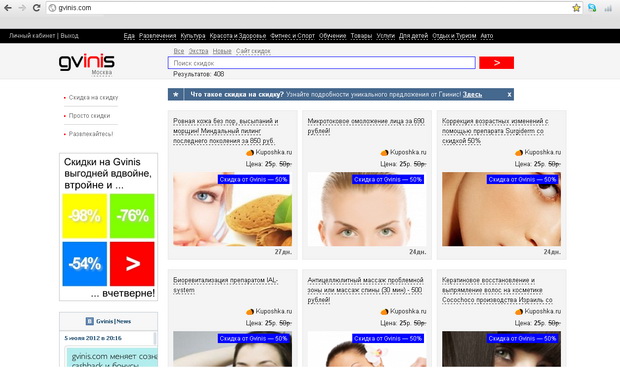Bookmark page with the star icon
The image size is (620, 368).
[x=576, y=8]
